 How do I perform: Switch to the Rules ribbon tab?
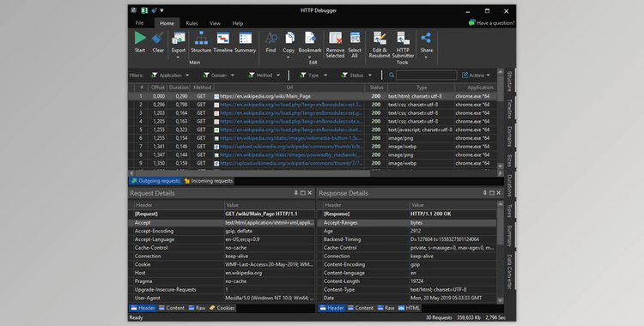pos(191,23)
